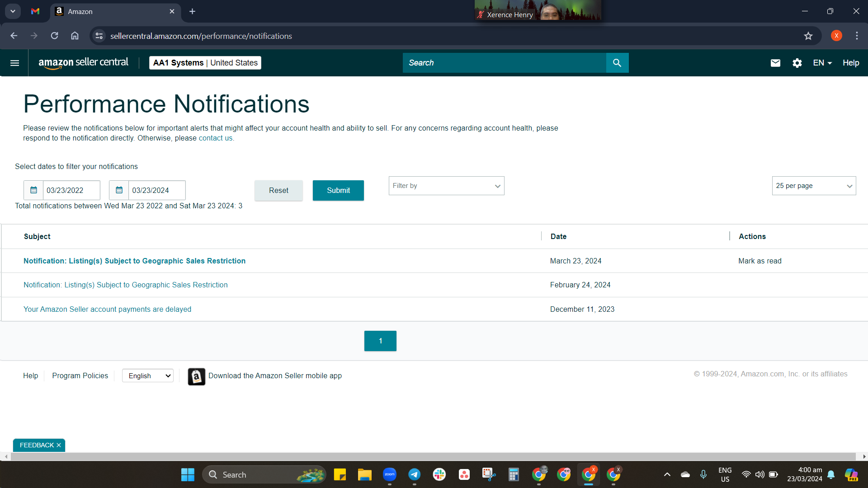The image size is (868, 488).
Task: Submit the date filter
Action: point(338,190)
